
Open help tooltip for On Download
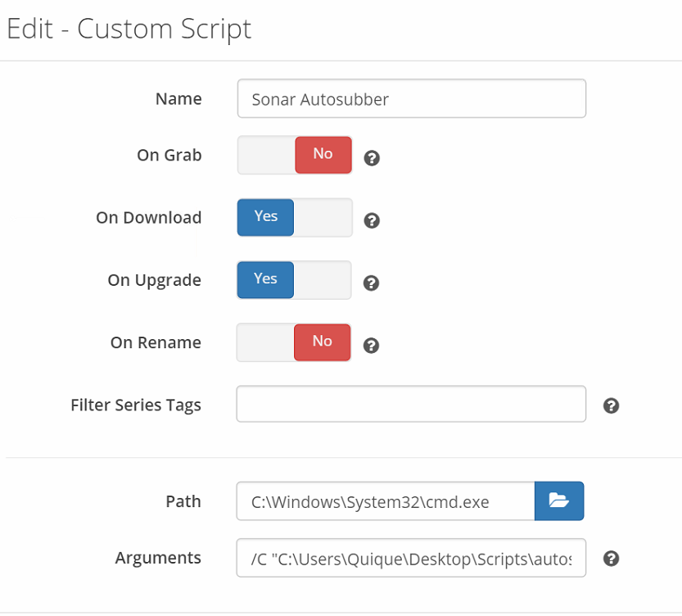pos(372,220)
